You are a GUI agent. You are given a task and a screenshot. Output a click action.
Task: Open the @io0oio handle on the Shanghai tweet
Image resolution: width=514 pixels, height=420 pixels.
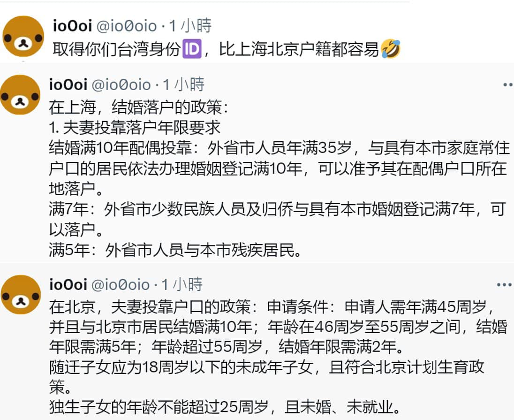tap(121, 85)
